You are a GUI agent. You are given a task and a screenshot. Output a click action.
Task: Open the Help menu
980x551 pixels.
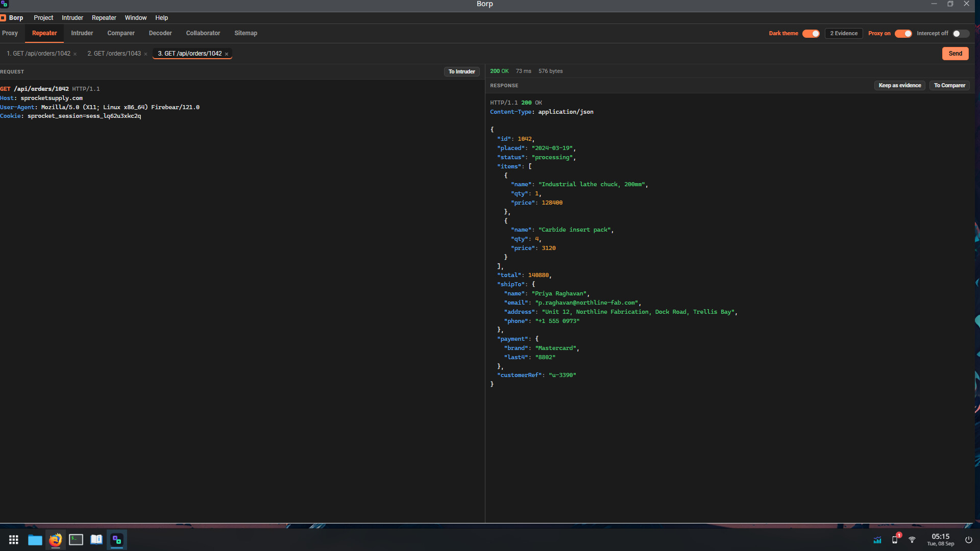(162, 18)
